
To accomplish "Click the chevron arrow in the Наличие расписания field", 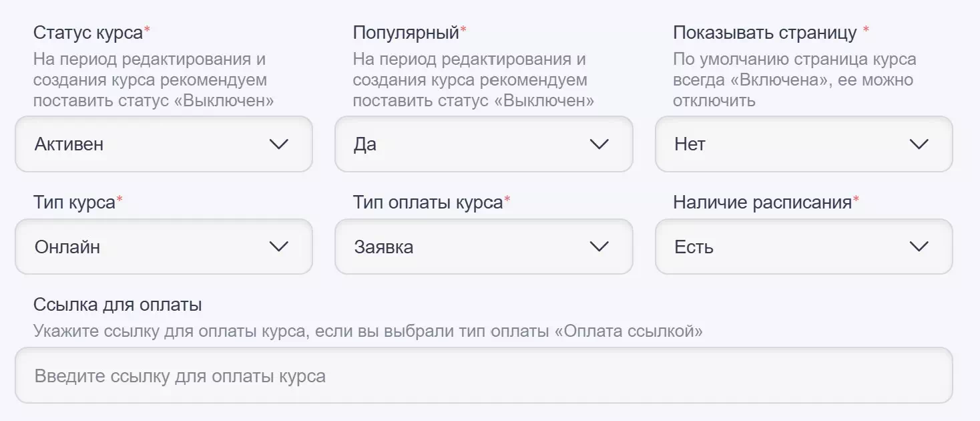I will tap(919, 247).
